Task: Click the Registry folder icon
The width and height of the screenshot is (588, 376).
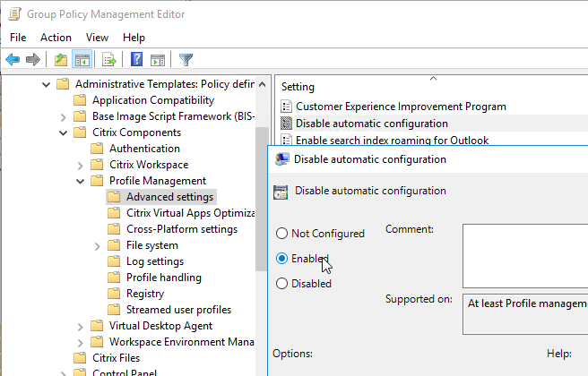Action: 114,294
